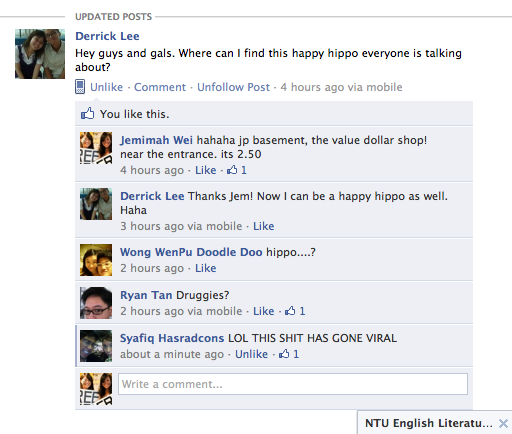Click the Write a comment field
Viewport: 512px width, 434px height.
point(293,384)
